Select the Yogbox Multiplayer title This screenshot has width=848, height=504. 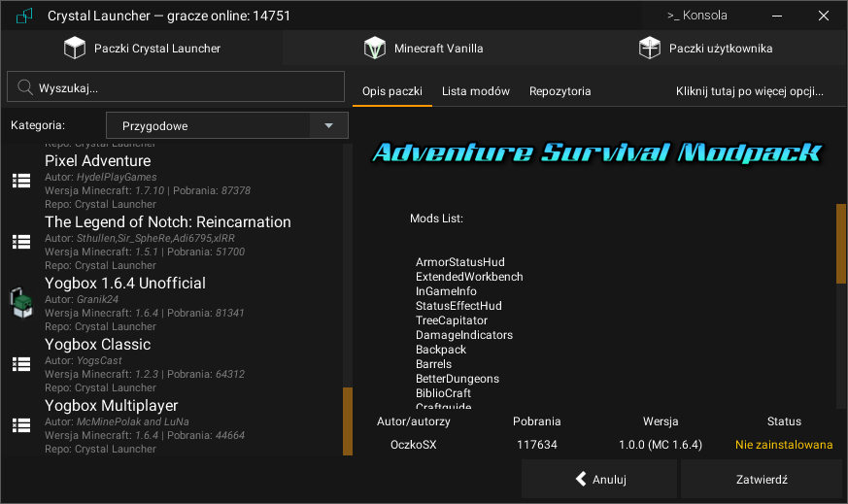coord(112,405)
